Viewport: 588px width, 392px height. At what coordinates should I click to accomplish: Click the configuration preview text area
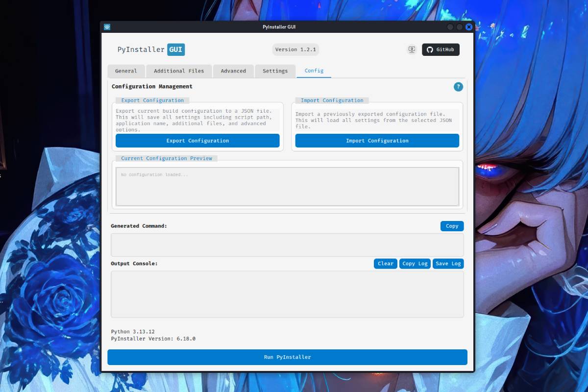[287, 187]
